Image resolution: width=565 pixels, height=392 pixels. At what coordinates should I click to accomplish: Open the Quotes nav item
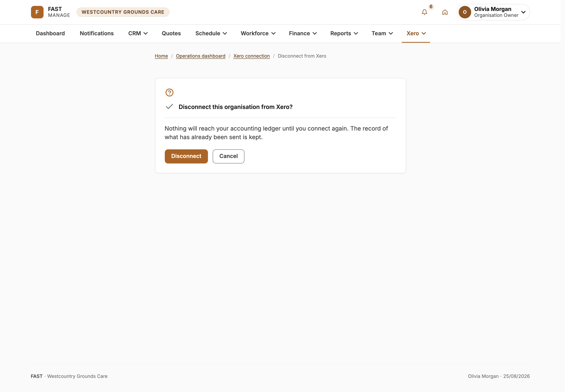click(171, 33)
